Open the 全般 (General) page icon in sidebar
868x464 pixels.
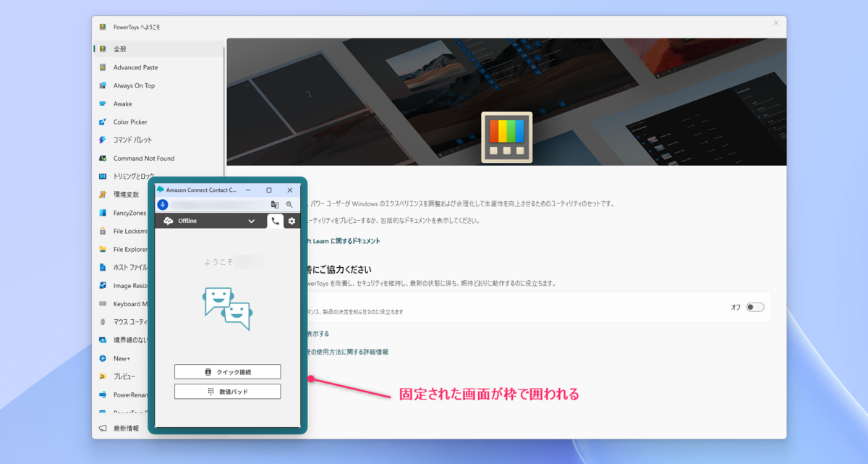pyautogui.click(x=103, y=49)
